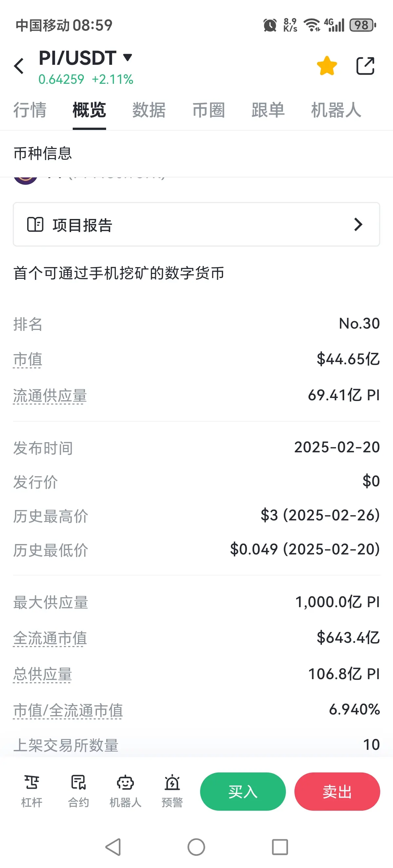The height and width of the screenshot is (868, 393).
Task: Toggle the yellow favorite star
Action: pyautogui.click(x=327, y=66)
